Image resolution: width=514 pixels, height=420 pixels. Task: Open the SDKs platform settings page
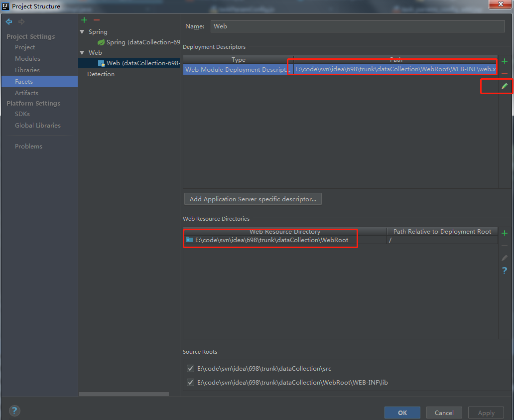pyautogui.click(x=22, y=114)
